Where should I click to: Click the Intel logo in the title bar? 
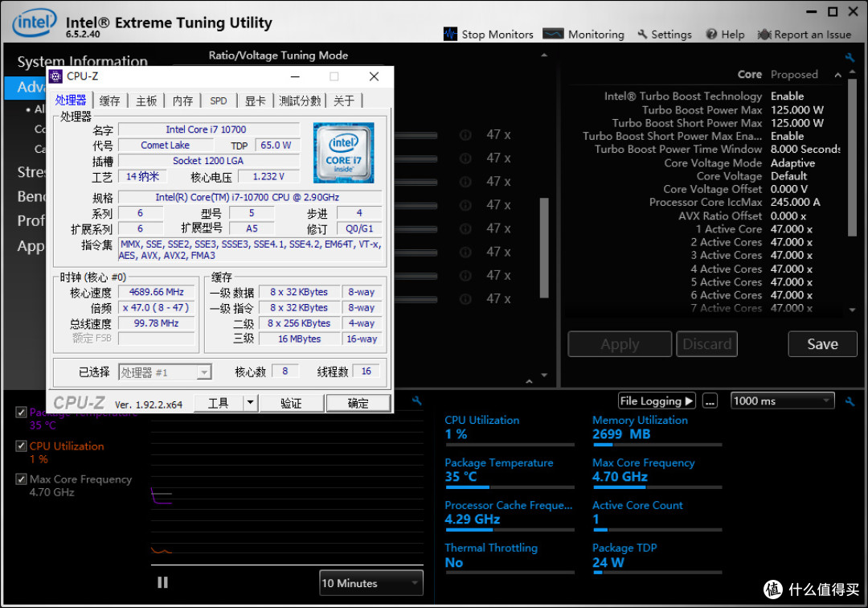(x=35, y=23)
